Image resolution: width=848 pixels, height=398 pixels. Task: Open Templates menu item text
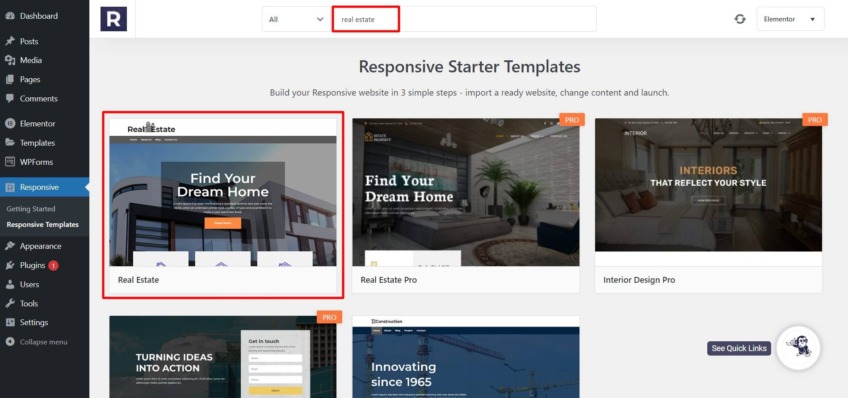[37, 143]
